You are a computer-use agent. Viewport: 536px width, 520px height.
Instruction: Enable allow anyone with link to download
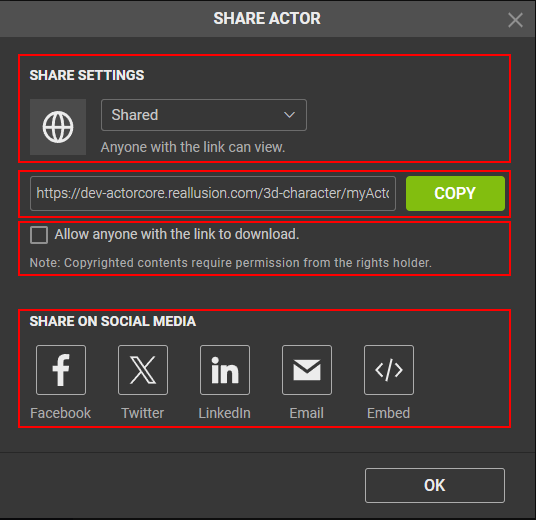coord(39,235)
